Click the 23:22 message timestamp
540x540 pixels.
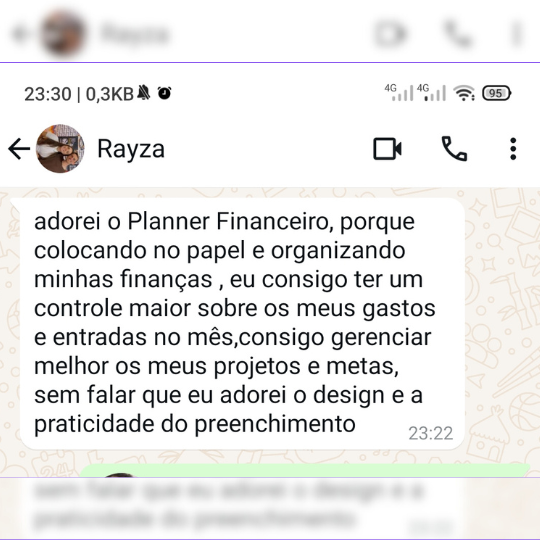[430, 433]
